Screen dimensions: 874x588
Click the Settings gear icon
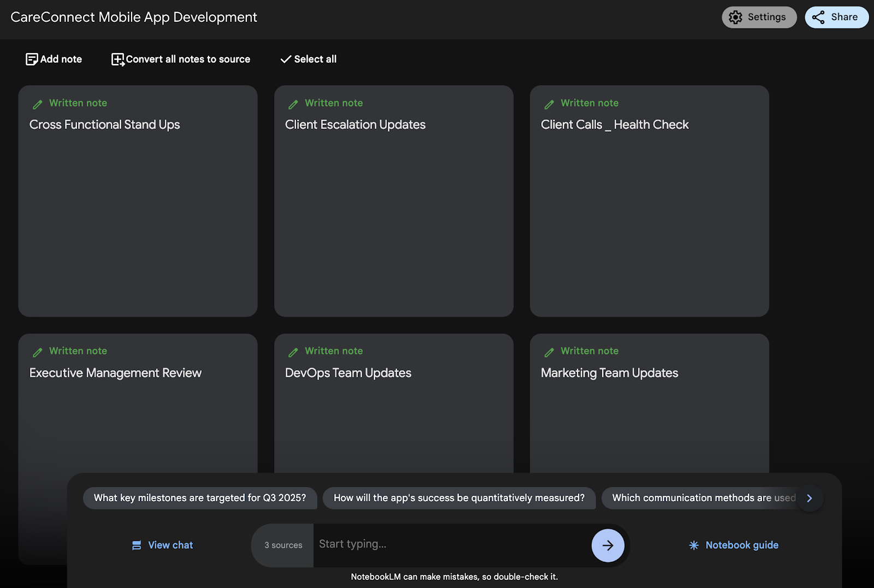736,17
